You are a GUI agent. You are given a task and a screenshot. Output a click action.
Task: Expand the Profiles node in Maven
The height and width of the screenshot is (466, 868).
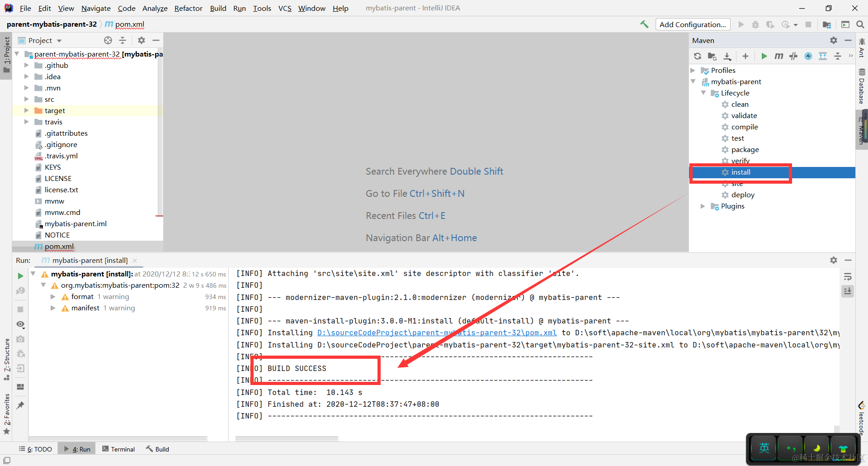(693, 71)
